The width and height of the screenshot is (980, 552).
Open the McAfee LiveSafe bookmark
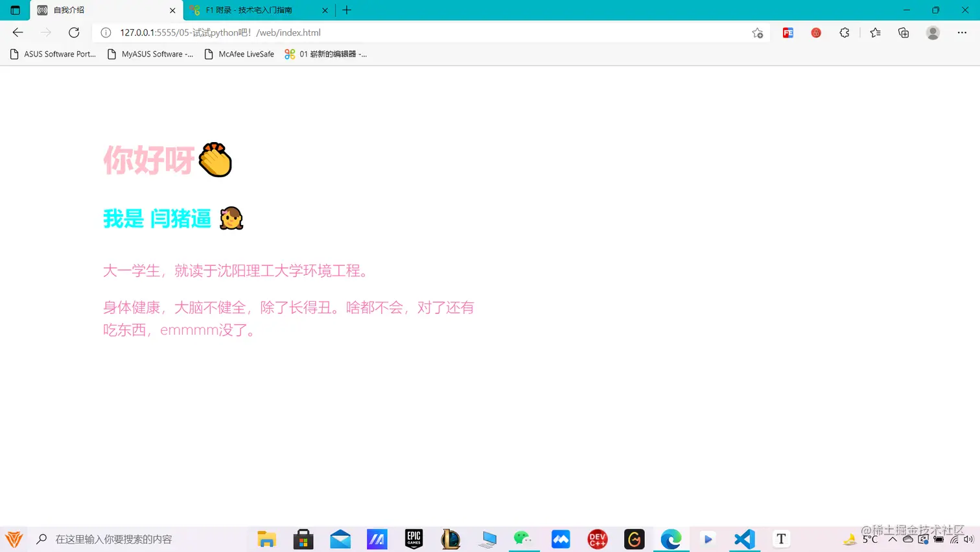(239, 54)
